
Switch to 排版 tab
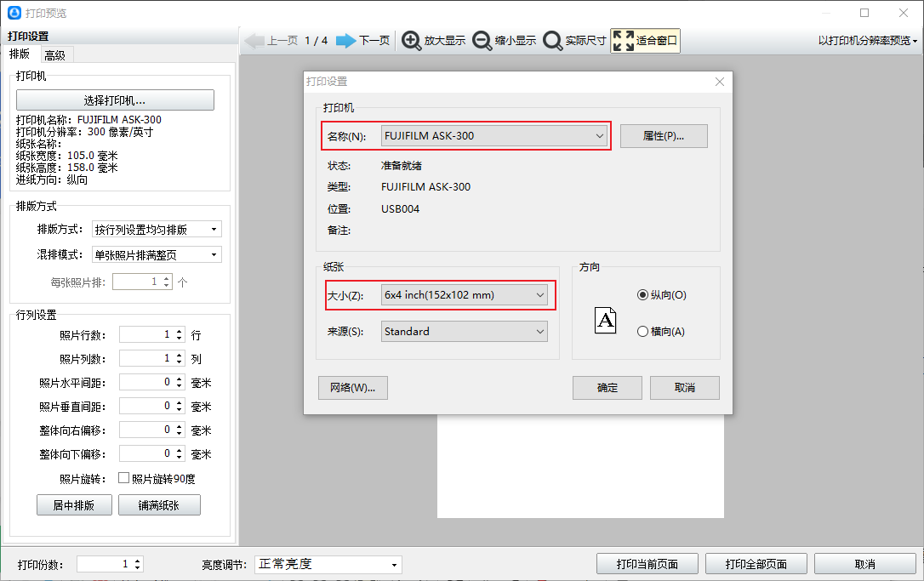[x=20, y=54]
